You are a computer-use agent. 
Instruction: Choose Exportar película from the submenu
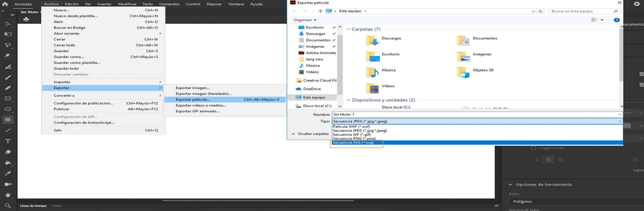(x=225, y=100)
